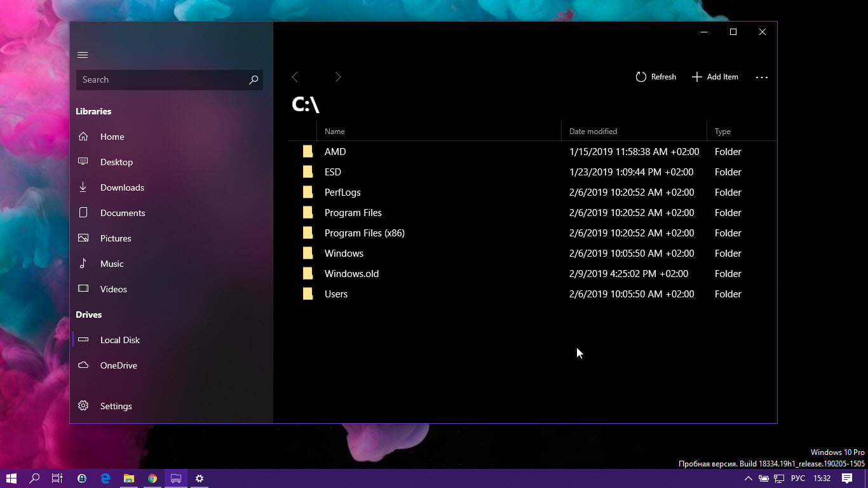
Task: Select the Windows folder name
Action: pos(344,254)
